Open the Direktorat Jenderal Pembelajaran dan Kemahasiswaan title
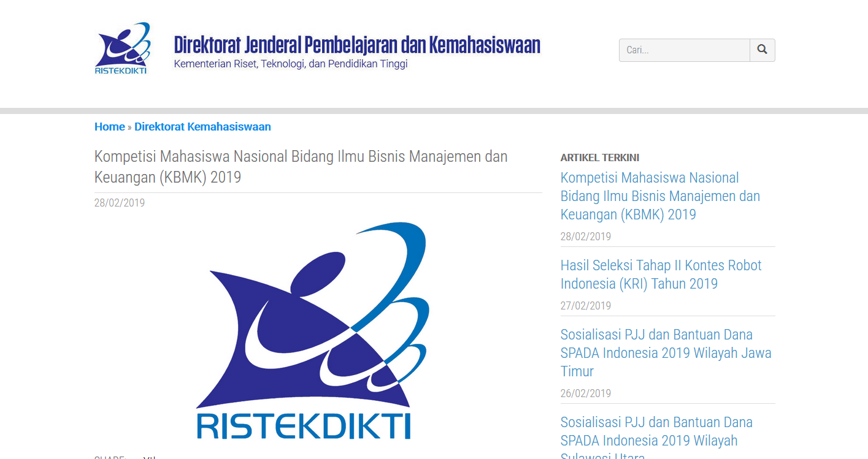Screen dimensions: 868x459 click(x=357, y=45)
